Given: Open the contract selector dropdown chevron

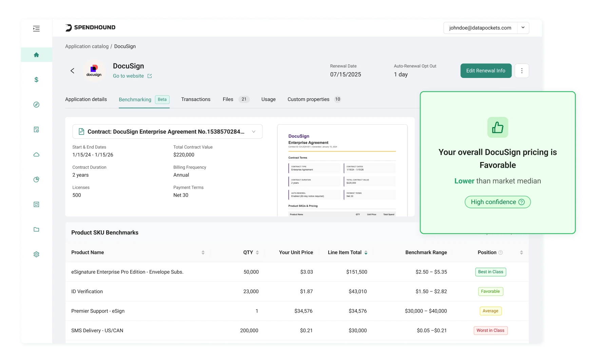Looking at the screenshot, I should pyautogui.click(x=254, y=132).
